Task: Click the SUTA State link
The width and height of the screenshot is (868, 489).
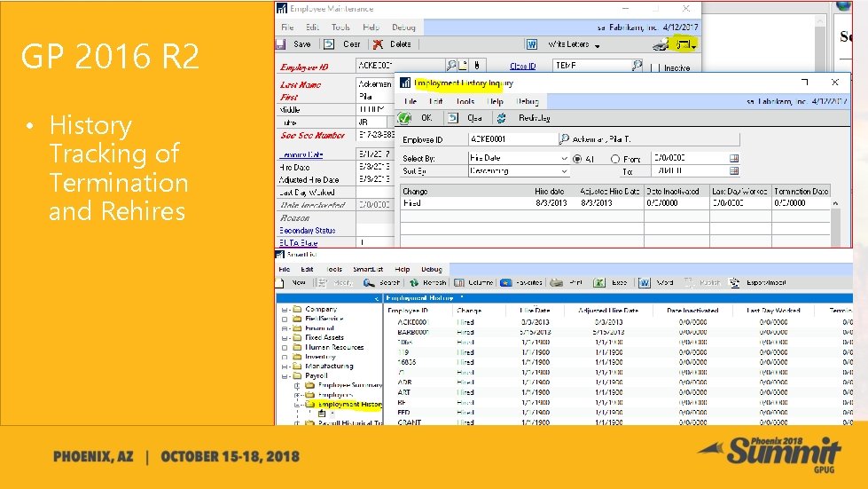Action: click(x=299, y=243)
